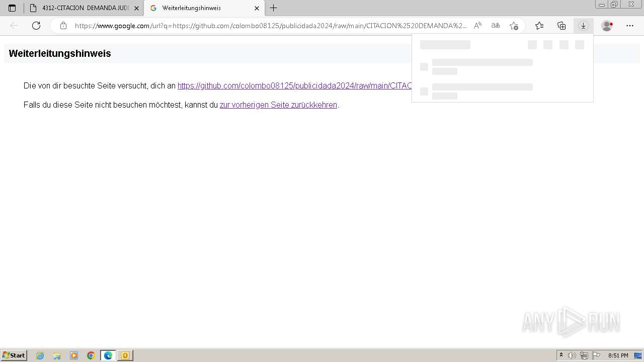This screenshot has width=644, height=362.
Task: Open the Favorites list
Action: [x=539, y=26]
